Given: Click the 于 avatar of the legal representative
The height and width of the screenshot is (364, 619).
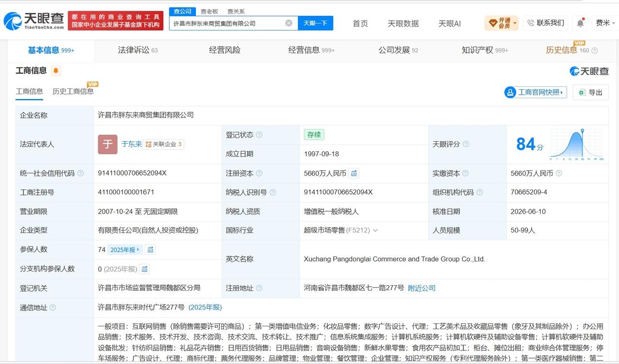Looking at the screenshot, I should click(x=107, y=144).
